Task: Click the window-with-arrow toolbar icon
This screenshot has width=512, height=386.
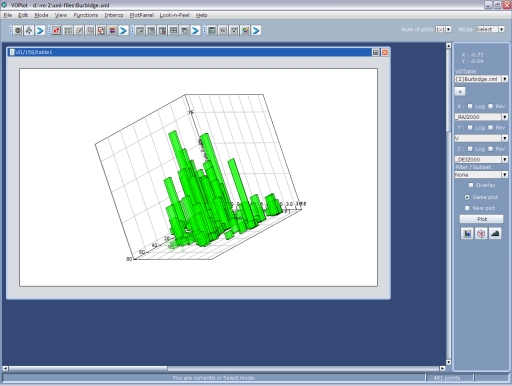Action: tap(140, 31)
